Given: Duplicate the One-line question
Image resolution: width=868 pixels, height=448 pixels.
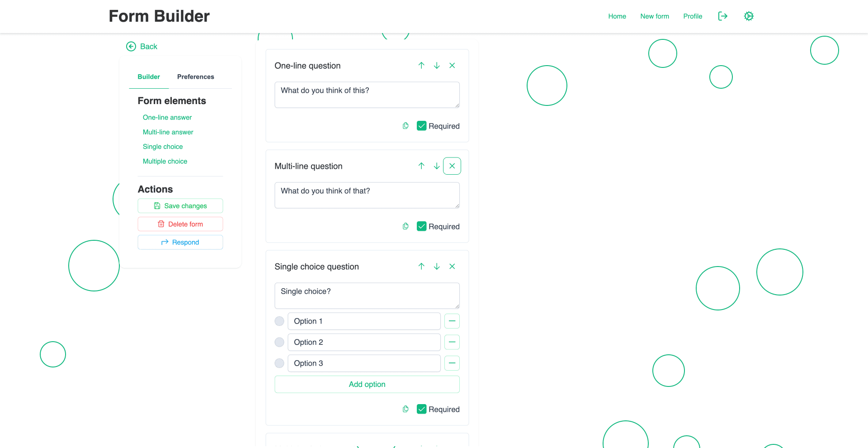Looking at the screenshot, I should click(405, 126).
